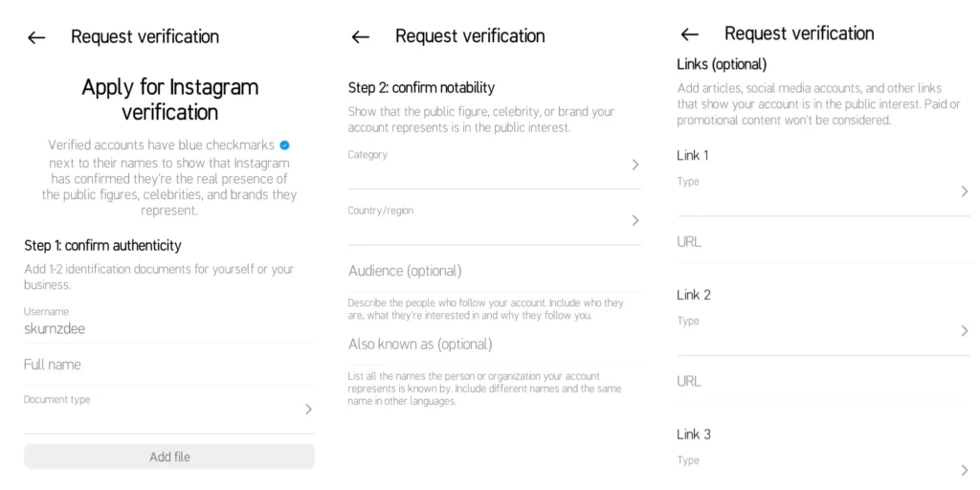Tap back arrow on Links screen
The height and width of the screenshot is (490, 980).
(689, 34)
